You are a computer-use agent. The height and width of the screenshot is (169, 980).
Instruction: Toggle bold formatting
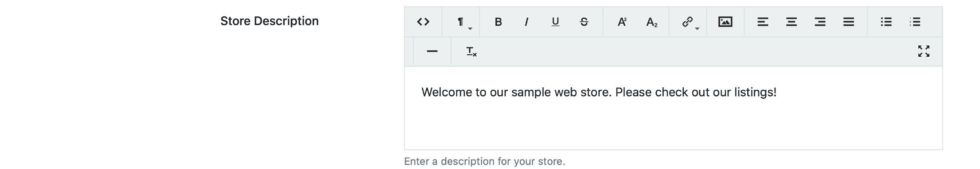[x=498, y=22]
